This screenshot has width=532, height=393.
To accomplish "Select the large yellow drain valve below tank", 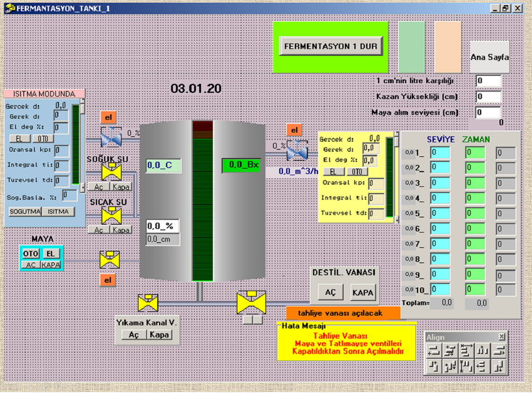I will tap(251, 303).
